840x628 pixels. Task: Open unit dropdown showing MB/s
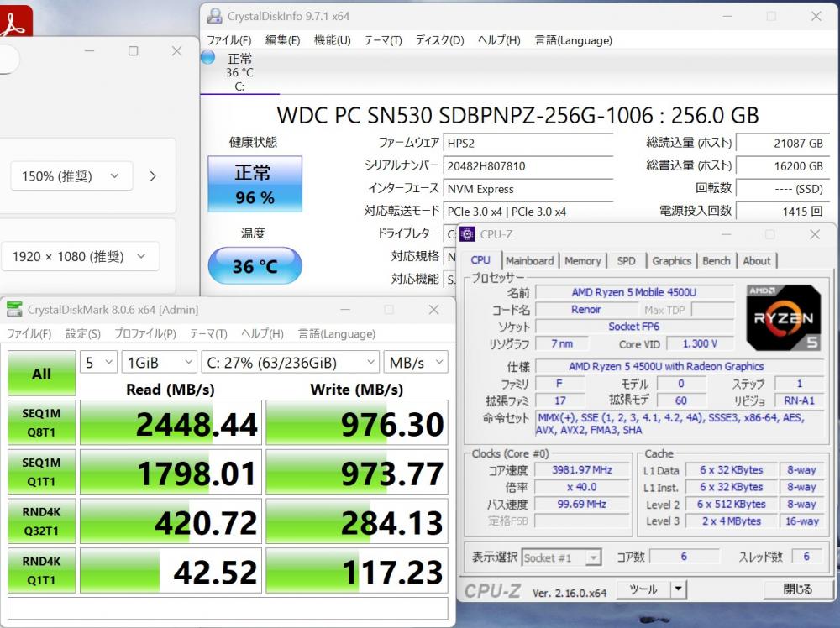[416, 363]
